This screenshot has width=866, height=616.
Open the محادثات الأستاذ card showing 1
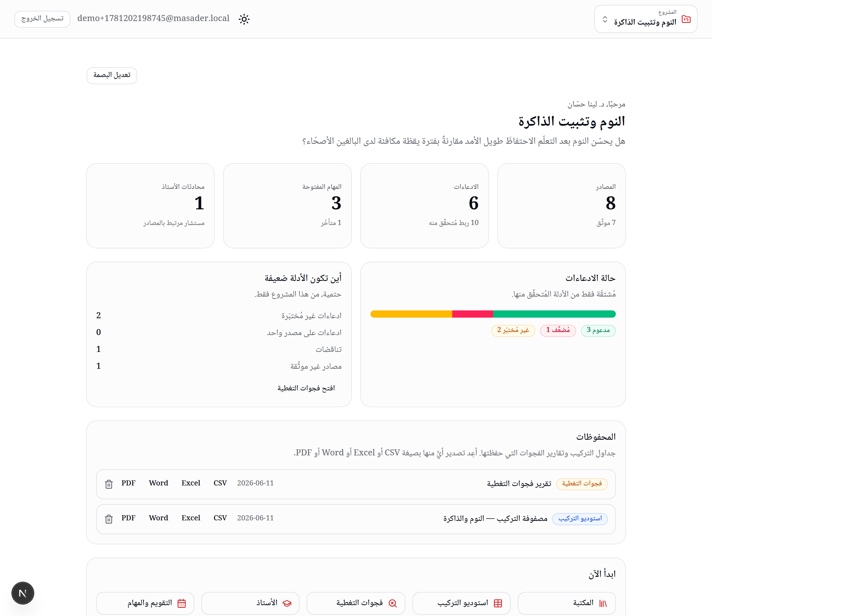(x=150, y=206)
